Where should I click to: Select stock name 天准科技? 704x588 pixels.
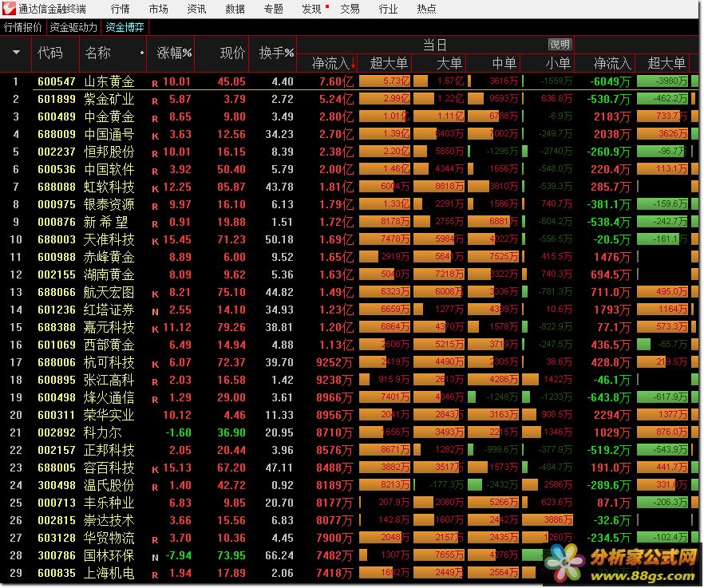coord(109,239)
